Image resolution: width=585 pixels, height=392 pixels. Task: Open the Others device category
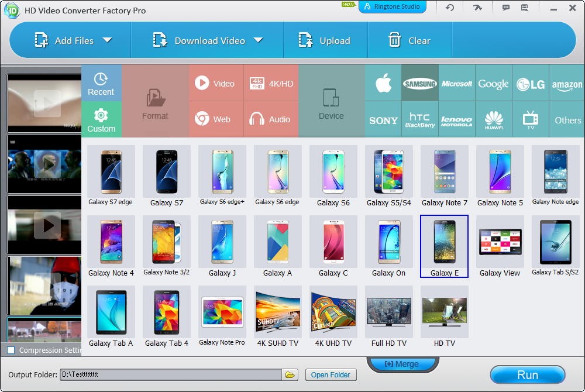pos(567,119)
